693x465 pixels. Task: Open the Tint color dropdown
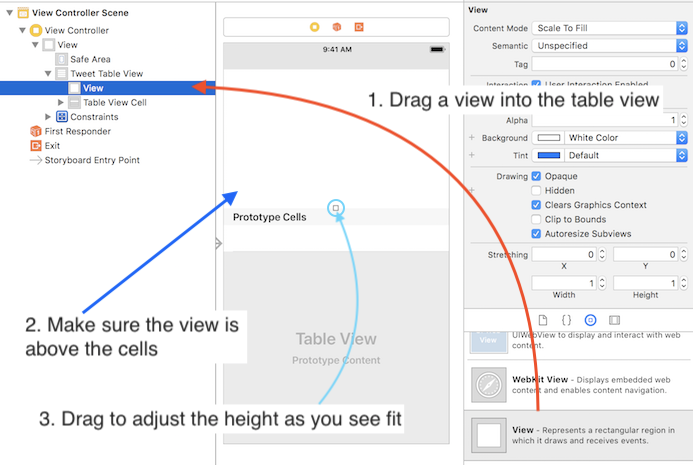click(626, 156)
